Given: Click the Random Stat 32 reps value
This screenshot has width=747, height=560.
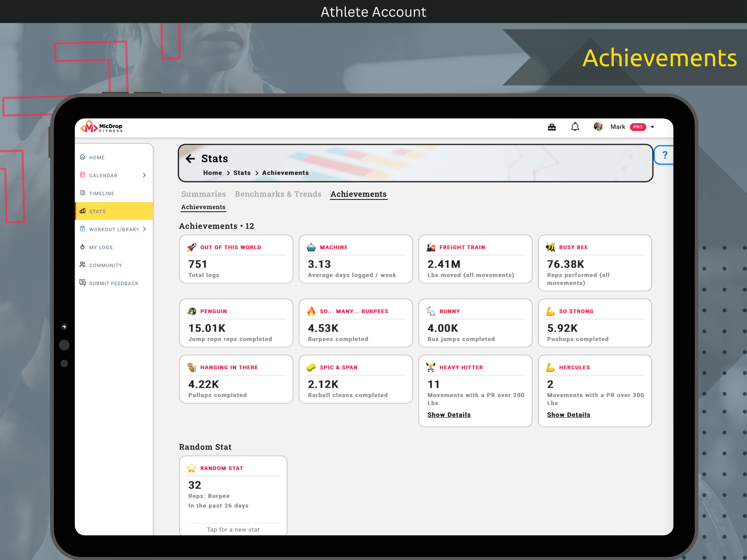Looking at the screenshot, I should pyautogui.click(x=194, y=485).
